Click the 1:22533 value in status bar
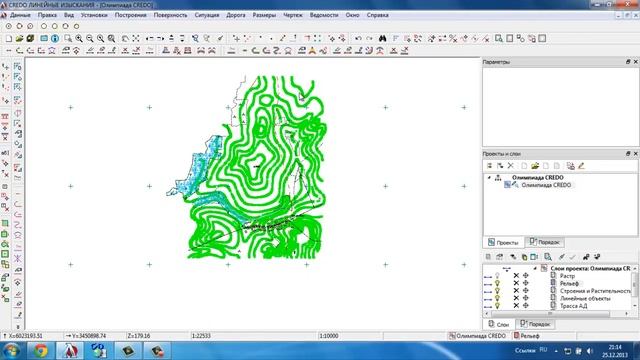This screenshot has width=640, height=360. (201, 336)
